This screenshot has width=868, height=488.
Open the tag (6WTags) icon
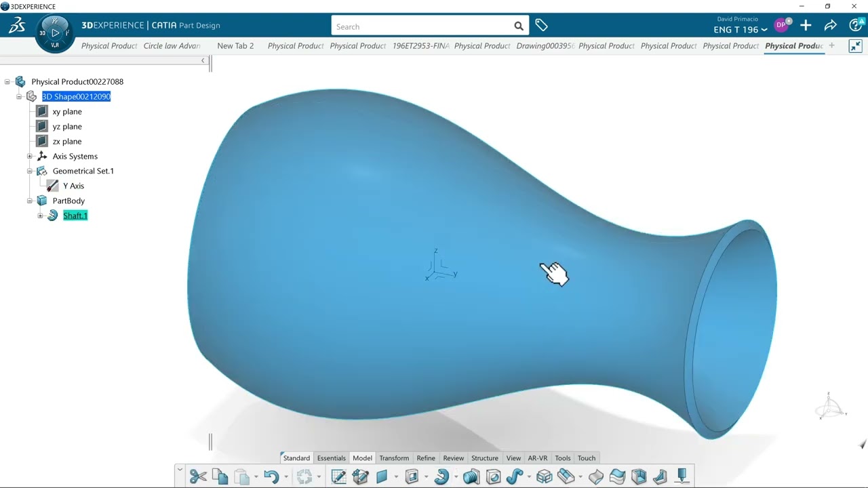541,26
